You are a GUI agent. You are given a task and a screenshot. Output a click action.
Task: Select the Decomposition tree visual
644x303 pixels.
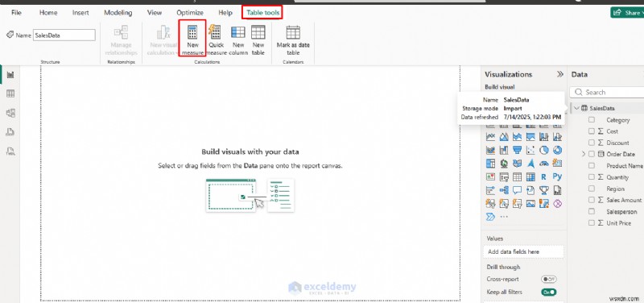pos(504,190)
